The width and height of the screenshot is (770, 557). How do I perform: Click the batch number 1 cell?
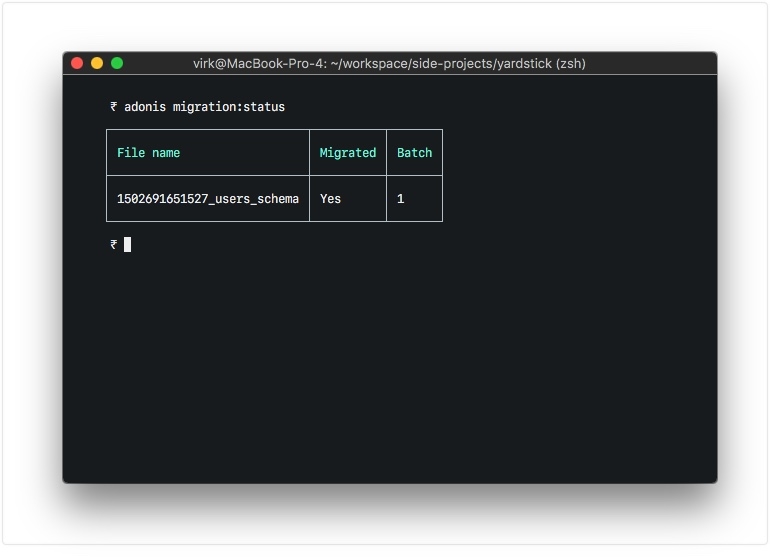[x=401, y=199]
